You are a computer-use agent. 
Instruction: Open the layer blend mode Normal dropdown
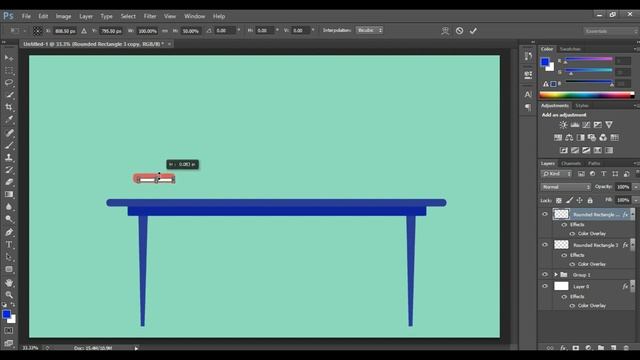click(x=566, y=187)
